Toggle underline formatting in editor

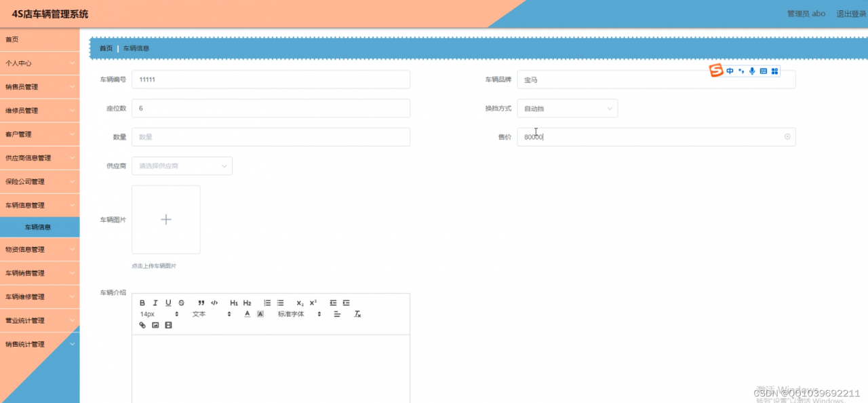[x=168, y=303]
